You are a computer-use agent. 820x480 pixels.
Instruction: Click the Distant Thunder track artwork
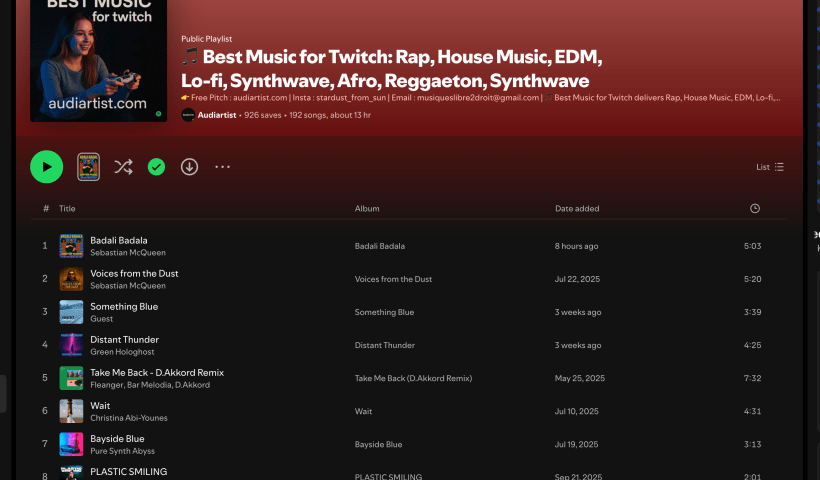coord(71,345)
